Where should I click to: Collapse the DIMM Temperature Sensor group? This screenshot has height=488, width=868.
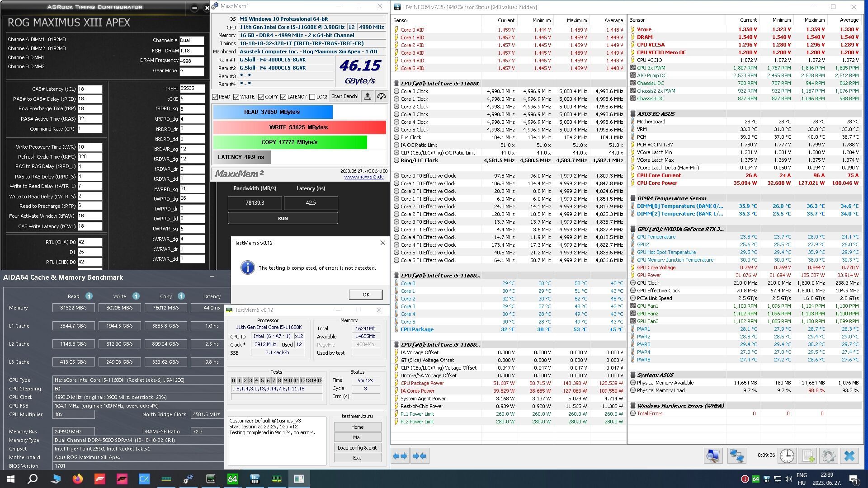tap(633, 198)
